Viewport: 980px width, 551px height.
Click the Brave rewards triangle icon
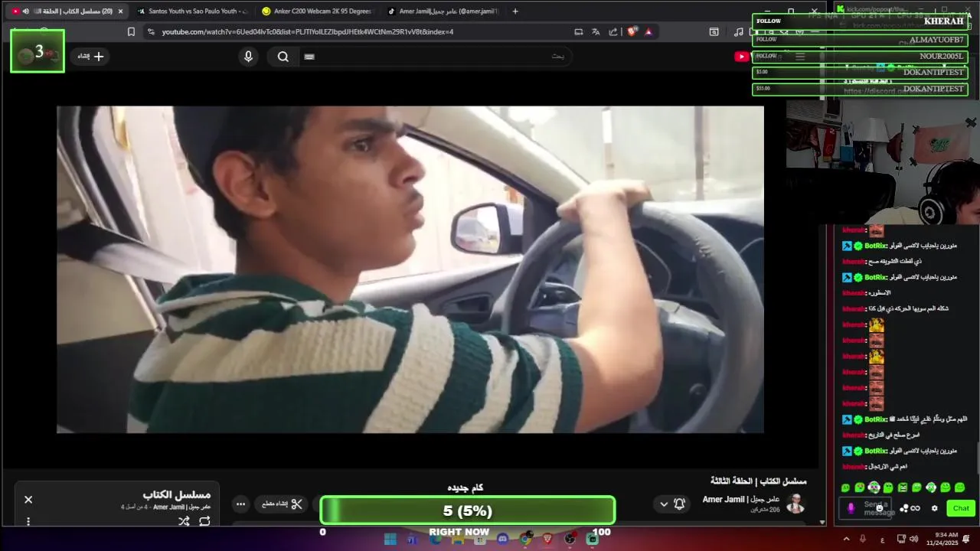pos(648,32)
